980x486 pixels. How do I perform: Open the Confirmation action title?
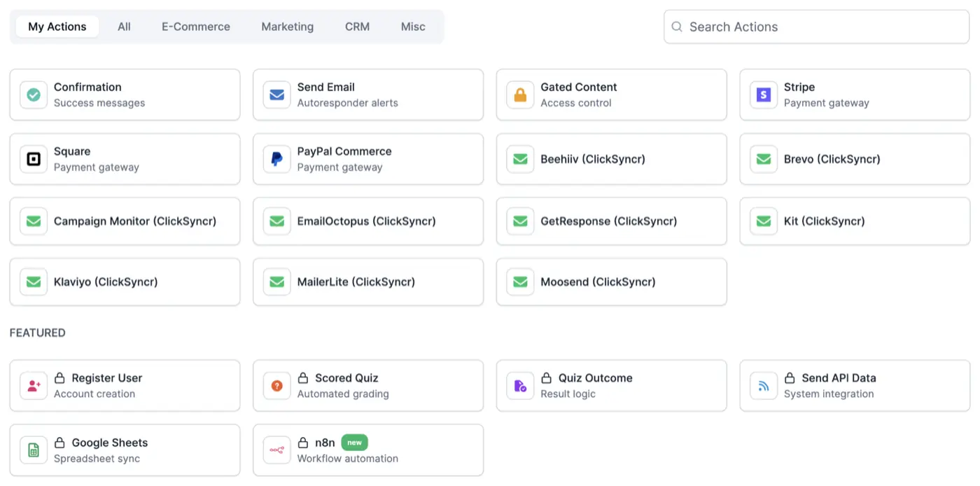coord(87,87)
